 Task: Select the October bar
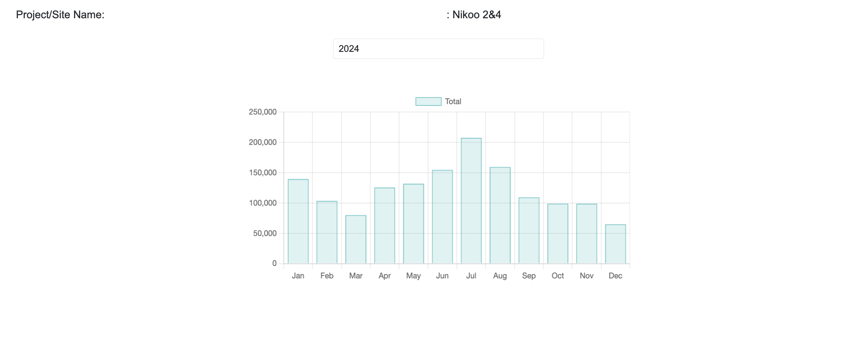(x=558, y=234)
